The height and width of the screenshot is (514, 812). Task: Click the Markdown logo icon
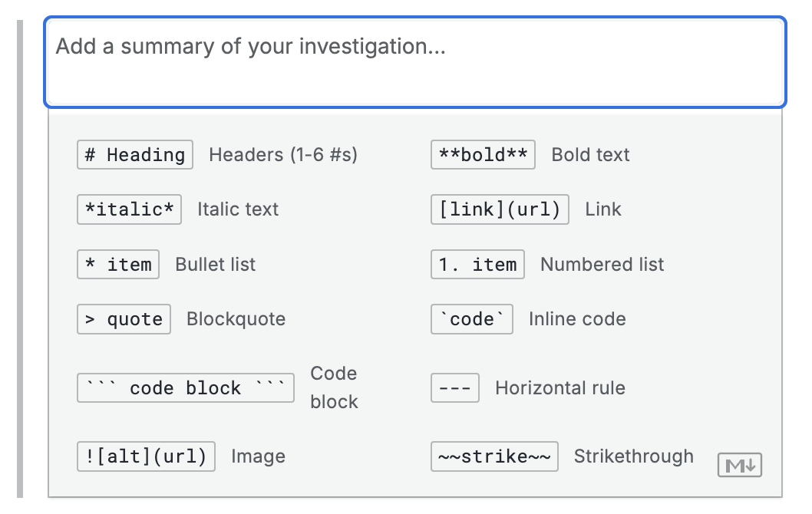[x=739, y=465]
